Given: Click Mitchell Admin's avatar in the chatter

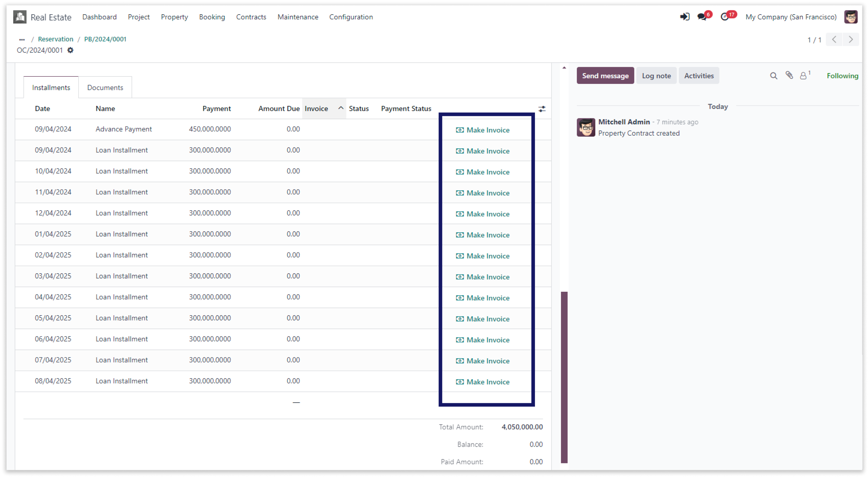Looking at the screenshot, I should coord(586,127).
